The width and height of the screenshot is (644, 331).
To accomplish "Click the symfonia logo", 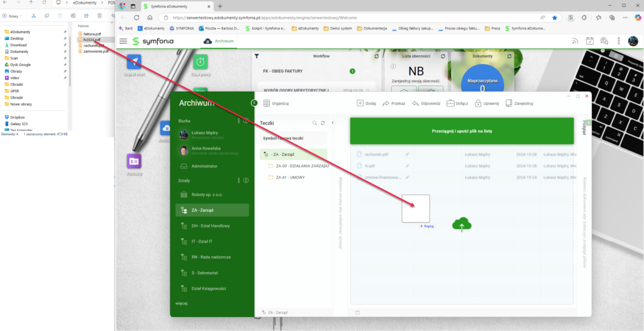I will coord(153,41).
